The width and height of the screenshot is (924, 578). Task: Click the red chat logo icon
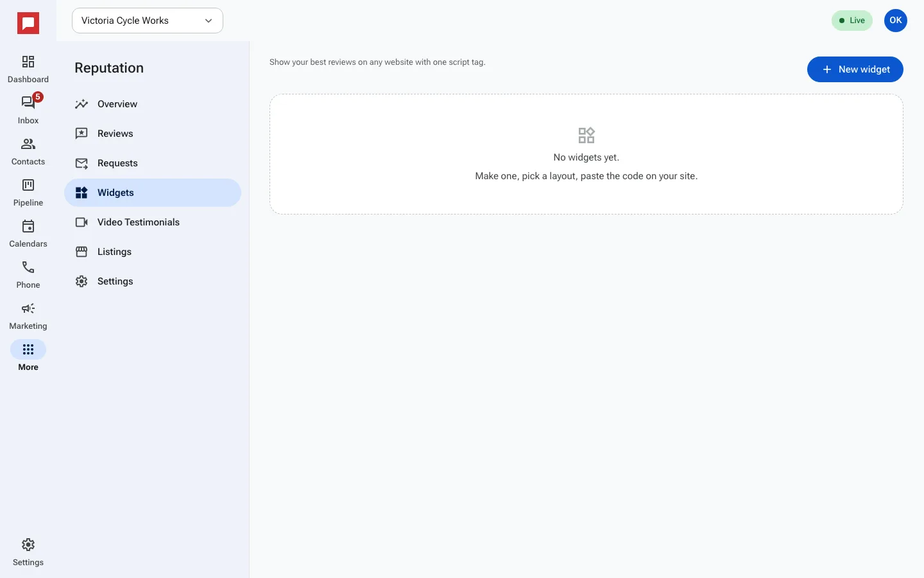(28, 23)
